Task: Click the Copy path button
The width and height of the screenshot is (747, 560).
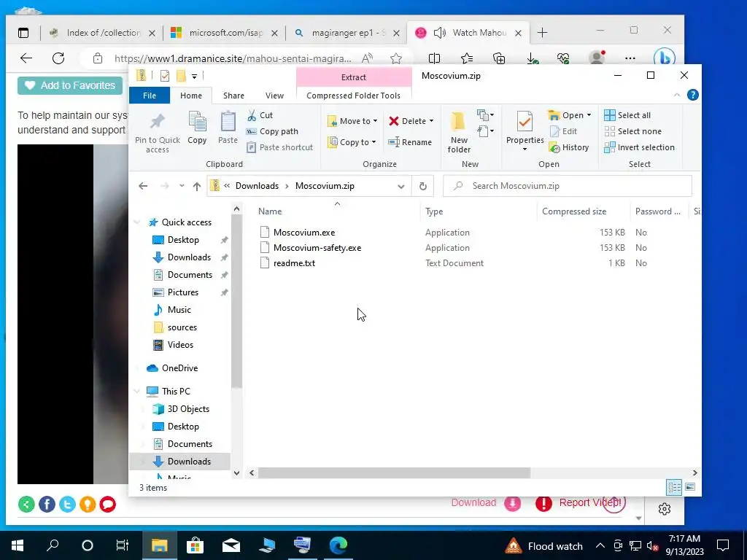Action: tap(272, 131)
